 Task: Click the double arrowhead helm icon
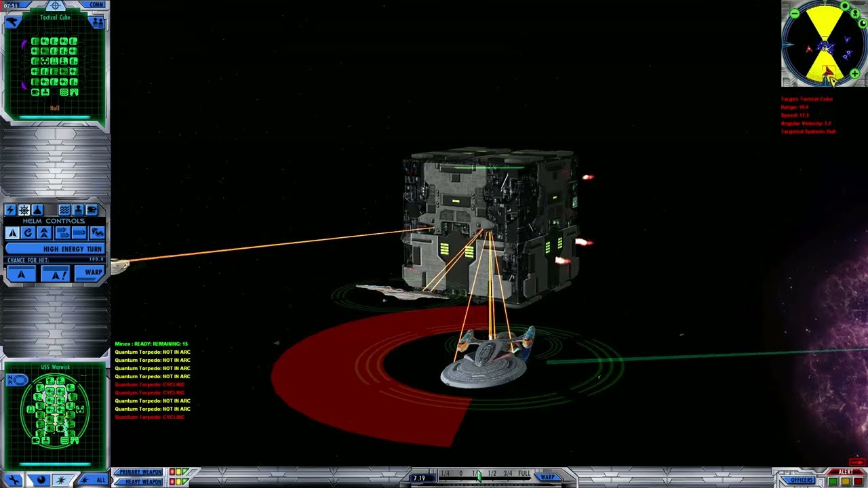click(44, 232)
